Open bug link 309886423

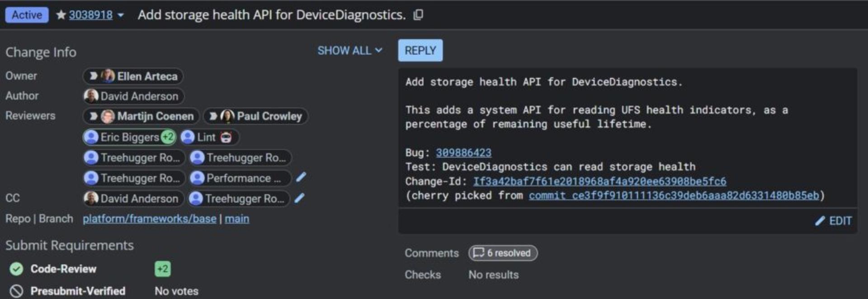(463, 153)
